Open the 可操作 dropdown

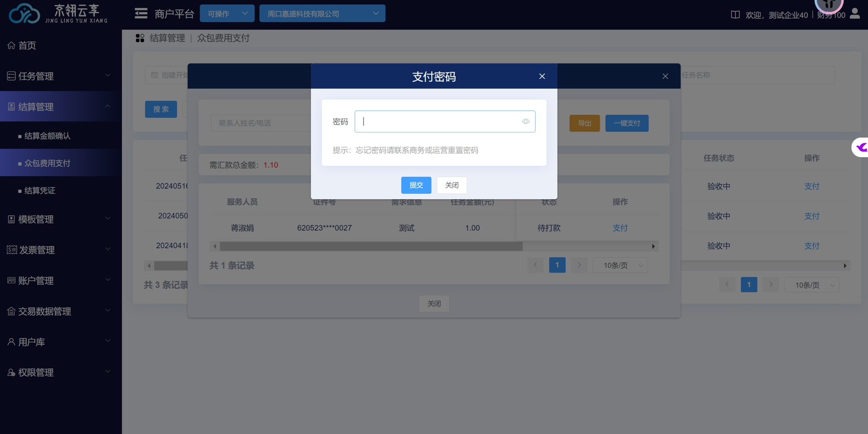(x=227, y=14)
